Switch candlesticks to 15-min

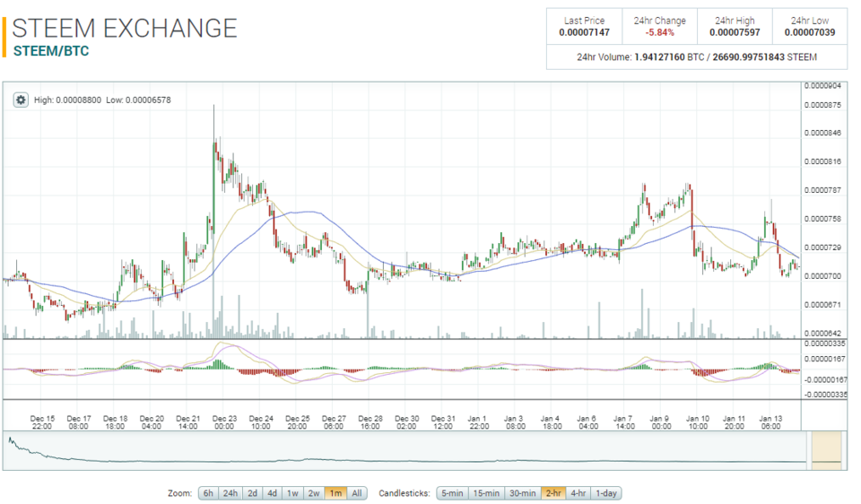coord(486,493)
